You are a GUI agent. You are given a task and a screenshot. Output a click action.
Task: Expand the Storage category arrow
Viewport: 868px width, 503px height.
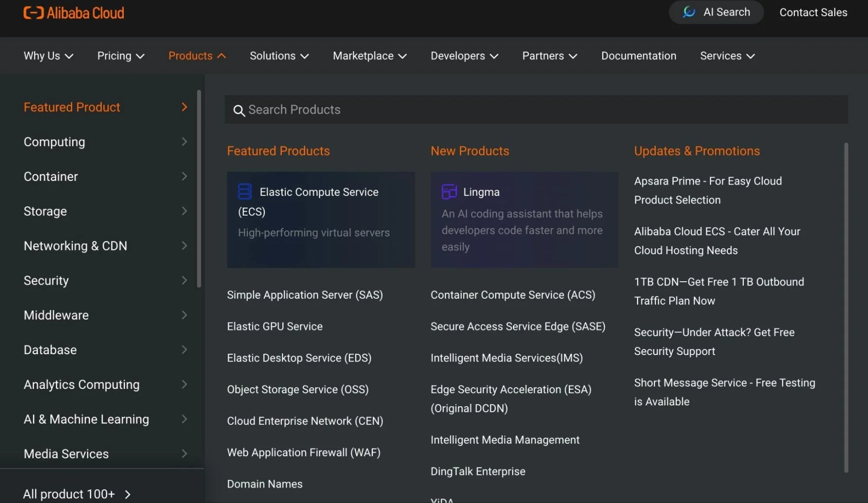click(x=184, y=211)
